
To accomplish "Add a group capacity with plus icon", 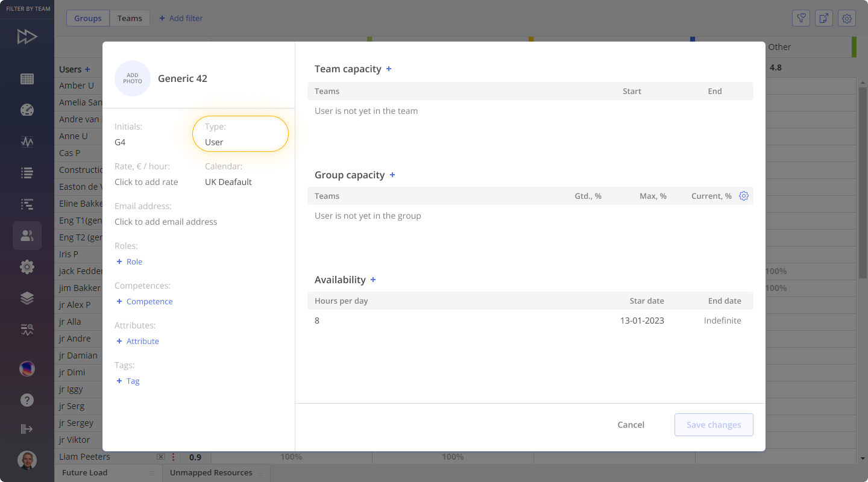I will pos(392,175).
